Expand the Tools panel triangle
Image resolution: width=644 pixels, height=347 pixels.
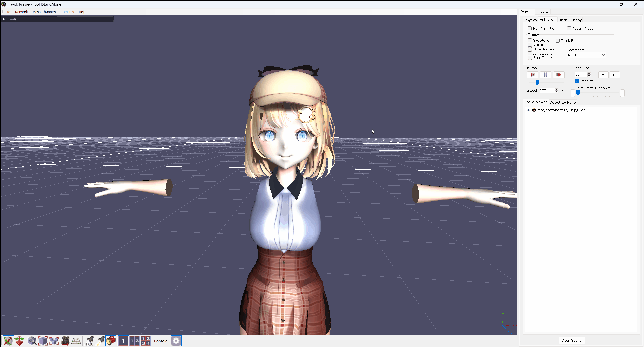4,19
